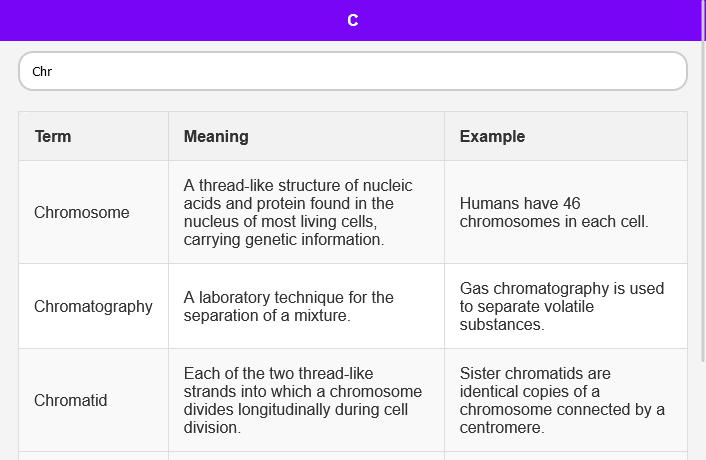The width and height of the screenshot is (706, 460).
Task: Click the vertical page scrollbar
Action: (x=702, y=200)
